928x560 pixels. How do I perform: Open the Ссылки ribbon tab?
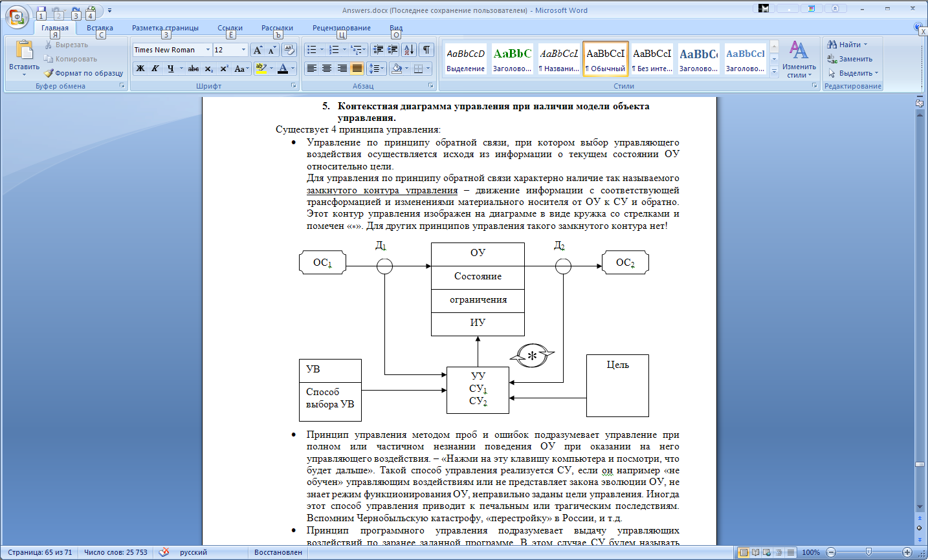pyautogui.click(x=230, y=28)
